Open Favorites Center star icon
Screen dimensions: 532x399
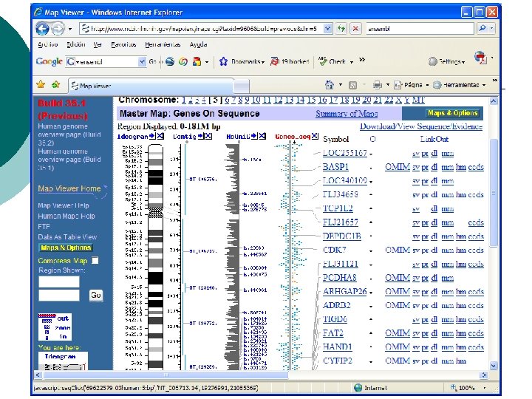coord(41,84)
